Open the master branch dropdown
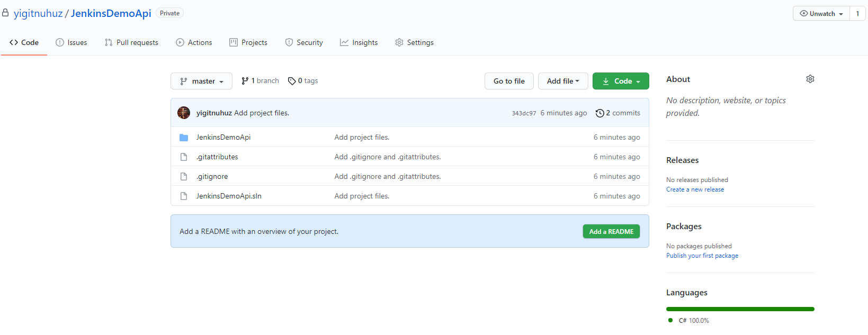 (201, 81)
